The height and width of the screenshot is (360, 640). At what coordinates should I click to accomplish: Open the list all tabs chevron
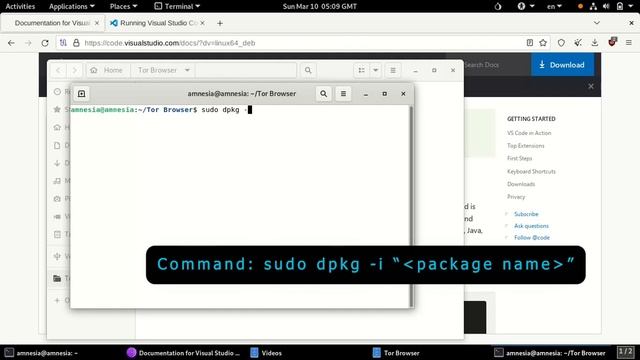point(597,23)
